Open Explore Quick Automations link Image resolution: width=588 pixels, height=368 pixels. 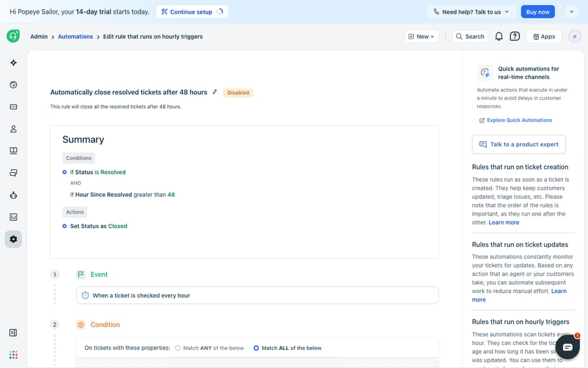click(x=515, y=120)
